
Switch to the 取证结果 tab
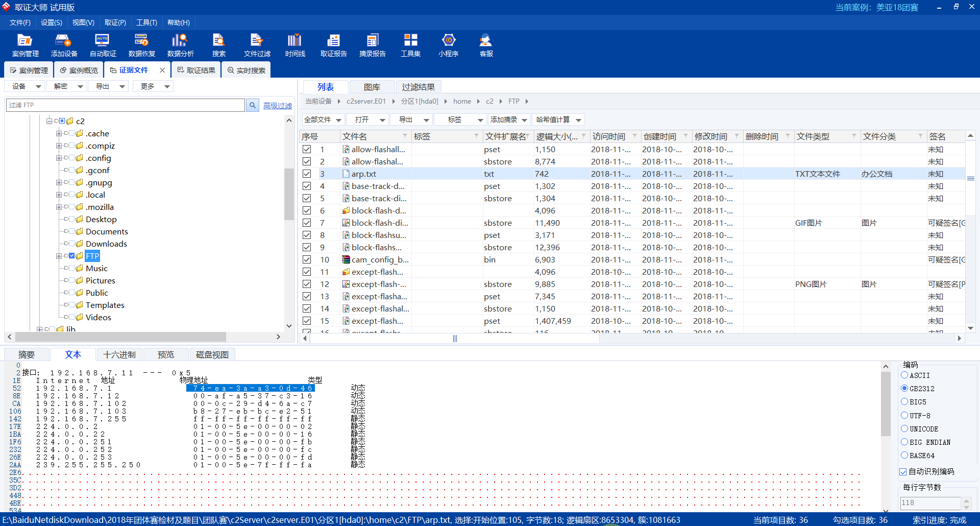pyautogui.click(x=197, y=70)
